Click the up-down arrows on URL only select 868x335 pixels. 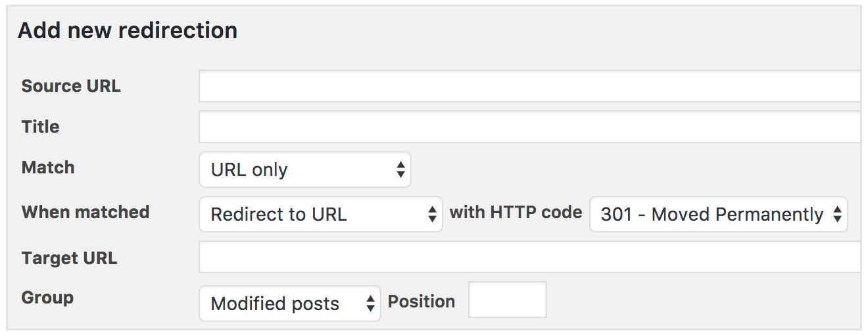[400, 170]
